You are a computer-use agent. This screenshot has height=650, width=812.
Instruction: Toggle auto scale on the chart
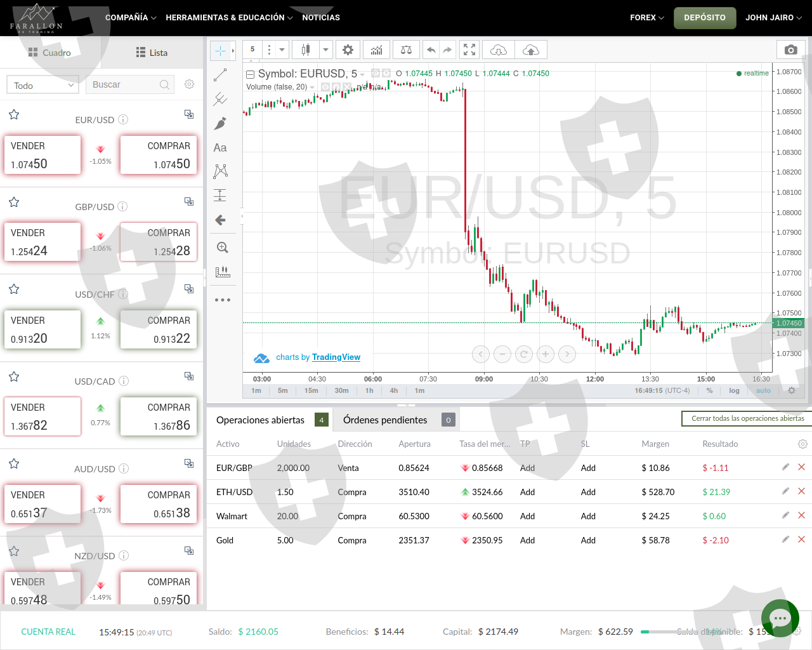pyautogui.click(x=763, y=390)
